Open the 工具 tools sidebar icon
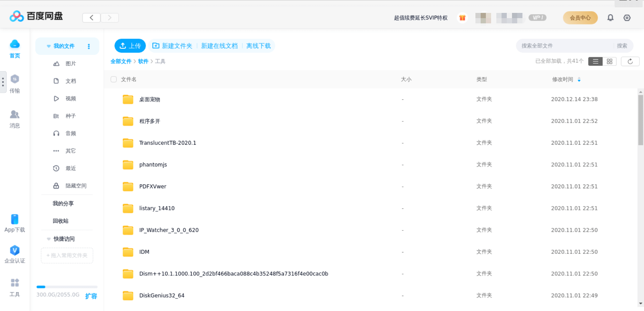This screenshot has height=311, width=644. pos(15,288)
